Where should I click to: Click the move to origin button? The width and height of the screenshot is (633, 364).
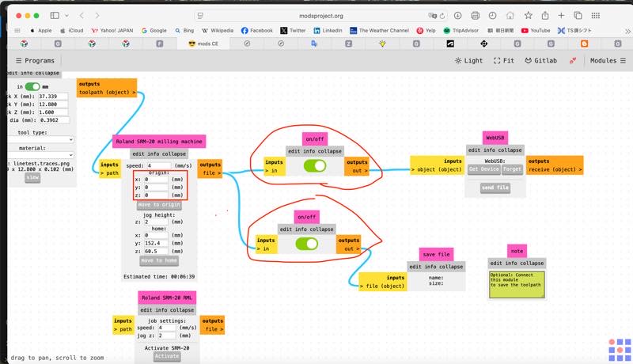159,205
